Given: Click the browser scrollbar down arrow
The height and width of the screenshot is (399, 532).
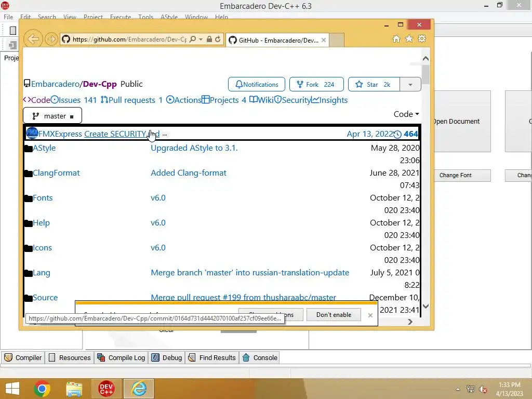Looking at the screenshot, I should [426, 306].
